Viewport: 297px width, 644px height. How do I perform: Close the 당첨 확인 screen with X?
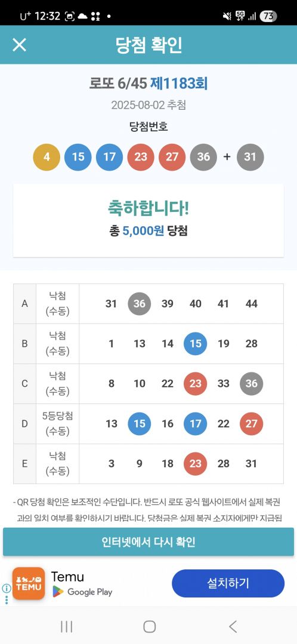click(19, 45)
